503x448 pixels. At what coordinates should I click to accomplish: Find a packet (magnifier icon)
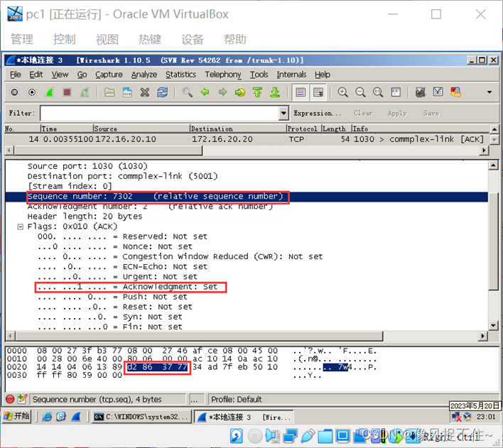188,92
